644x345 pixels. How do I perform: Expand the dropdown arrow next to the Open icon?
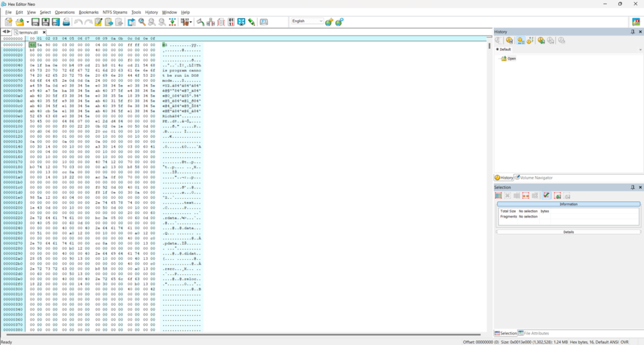(x=26, y=21)
